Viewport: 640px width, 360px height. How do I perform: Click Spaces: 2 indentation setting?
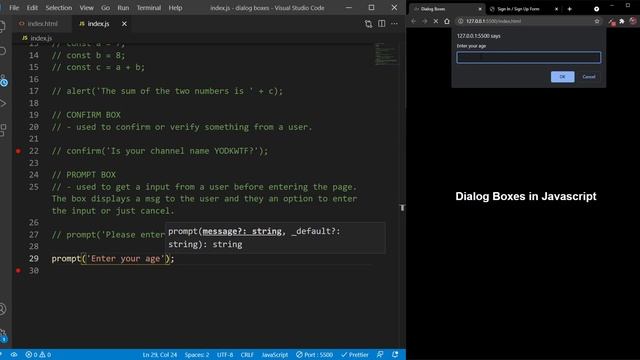click(197, 355)
